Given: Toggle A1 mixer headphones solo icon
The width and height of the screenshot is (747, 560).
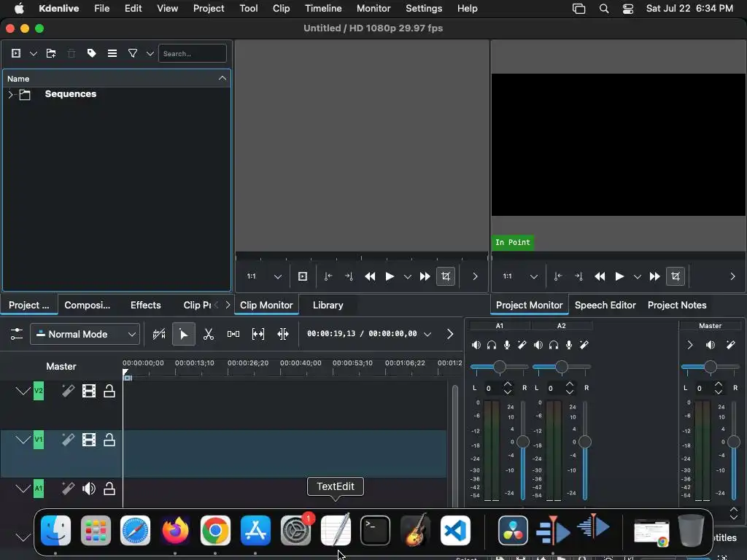Looking at the screenshot, I should pyautogui.click(x=492, y=345).
